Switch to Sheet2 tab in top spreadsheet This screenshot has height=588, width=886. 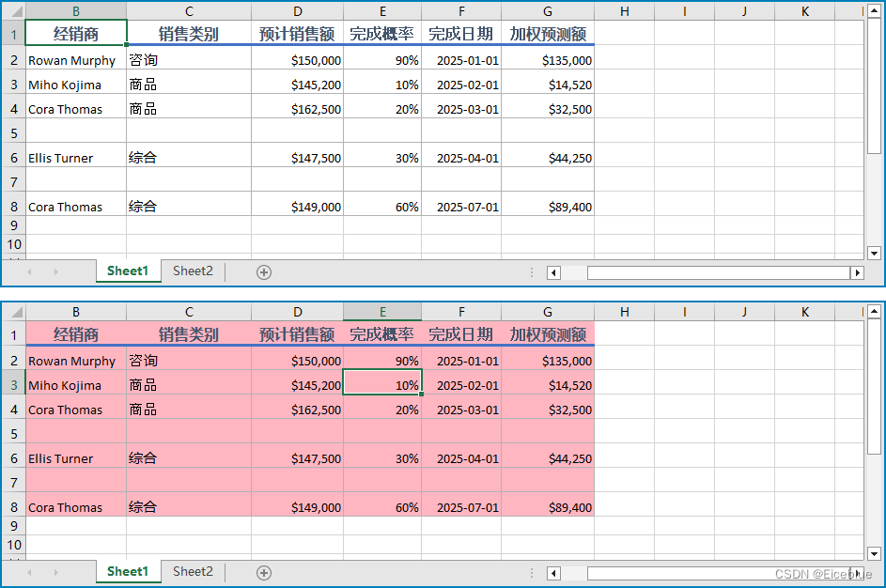pos(193,271)
